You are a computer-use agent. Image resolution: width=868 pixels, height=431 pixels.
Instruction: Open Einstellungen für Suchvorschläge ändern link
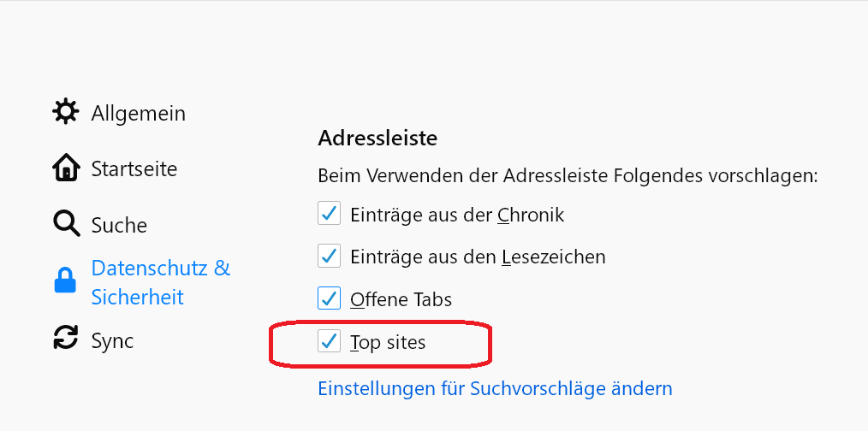click(x=495, y=388)
